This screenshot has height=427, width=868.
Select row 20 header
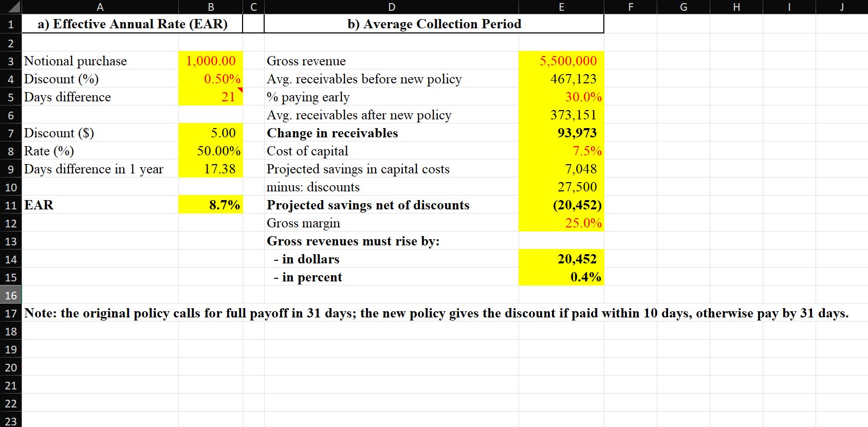(x=11, y=367)
